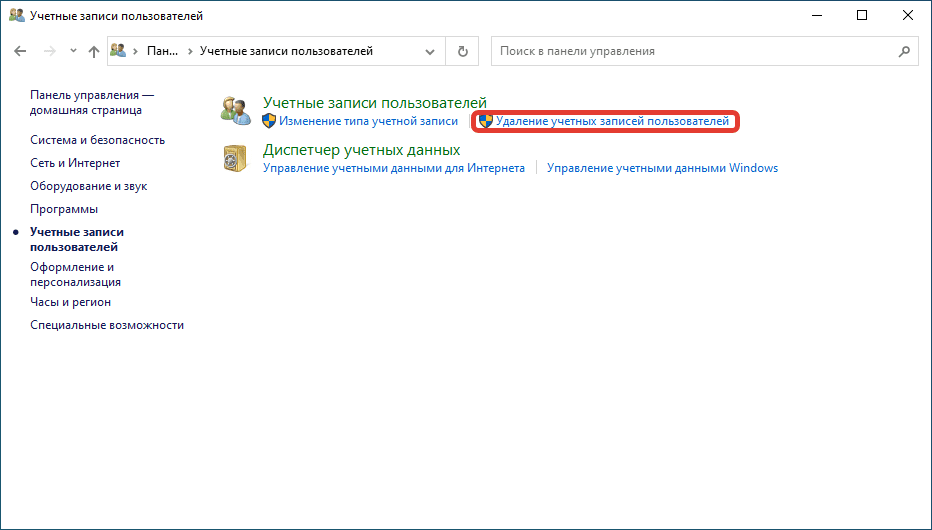Open Изменение типа учетной записи link
Viewport: 932px width, 530px height.
point(369,121)
